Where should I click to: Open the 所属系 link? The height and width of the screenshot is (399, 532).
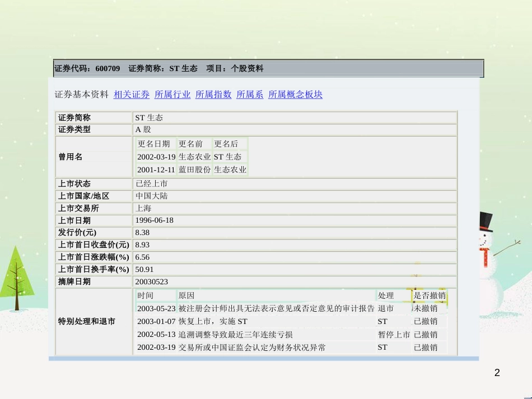250,95
